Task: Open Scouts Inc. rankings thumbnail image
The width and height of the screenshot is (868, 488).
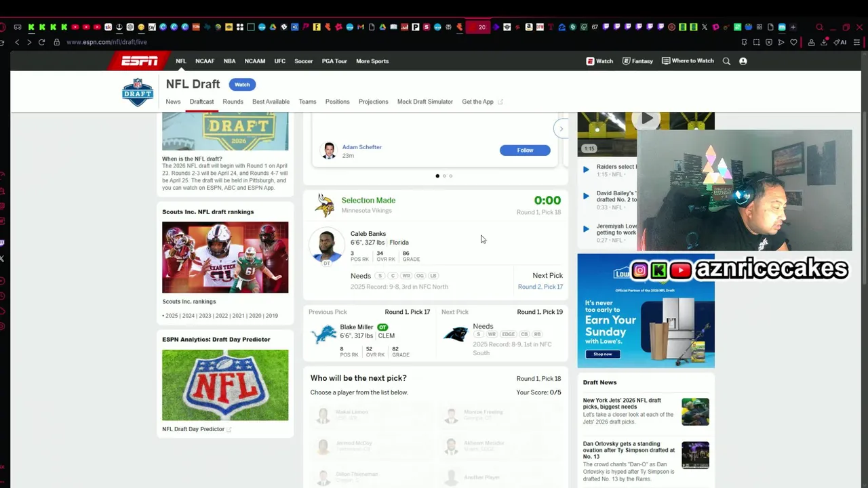Action: coord(225,258)
